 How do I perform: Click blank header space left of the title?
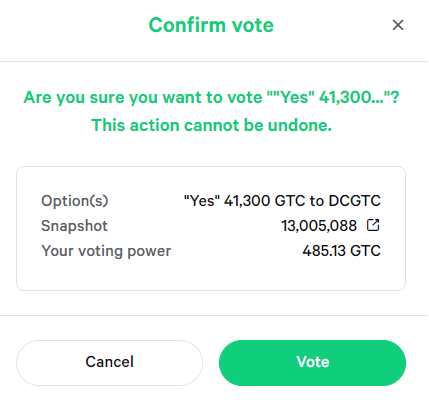pos(73,25)
